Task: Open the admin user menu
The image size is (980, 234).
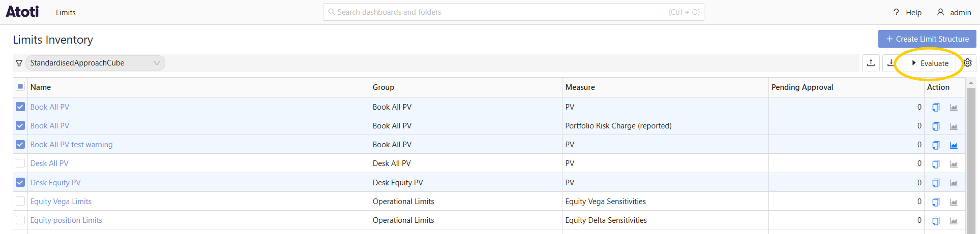Action: pos(954,12)
